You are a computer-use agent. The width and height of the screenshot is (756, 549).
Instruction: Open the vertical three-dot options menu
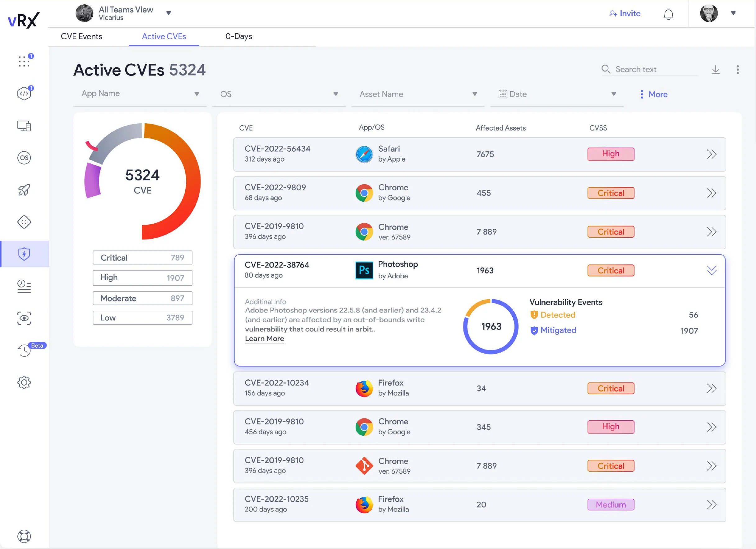pos(737,70)
